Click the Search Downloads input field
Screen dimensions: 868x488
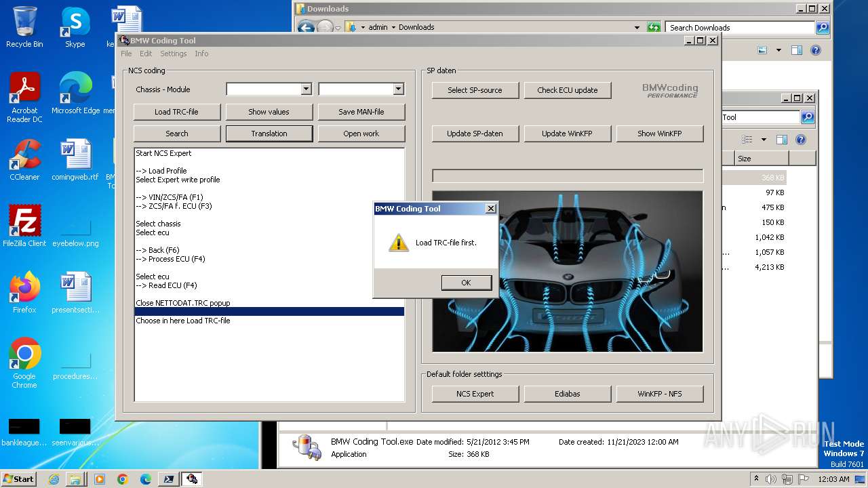[741, 27]
